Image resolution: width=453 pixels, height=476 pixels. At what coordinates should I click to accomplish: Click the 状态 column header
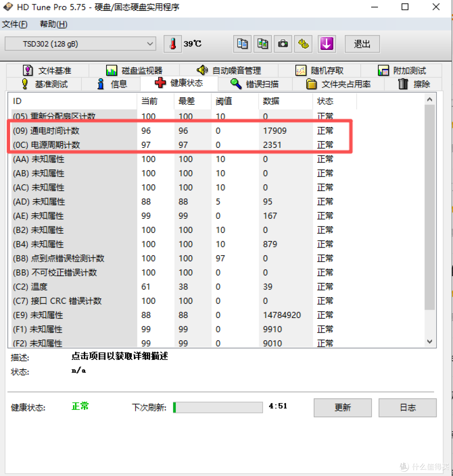pos(335,101)
